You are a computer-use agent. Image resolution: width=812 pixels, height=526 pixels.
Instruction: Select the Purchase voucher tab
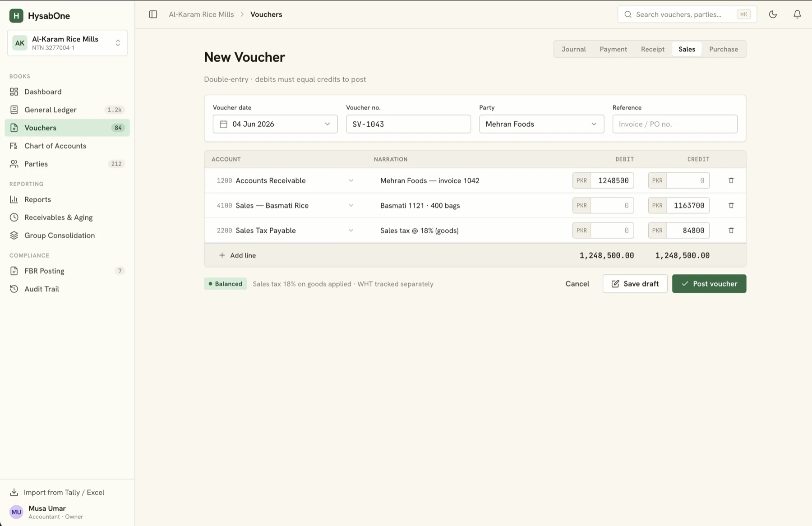point(724,49)
